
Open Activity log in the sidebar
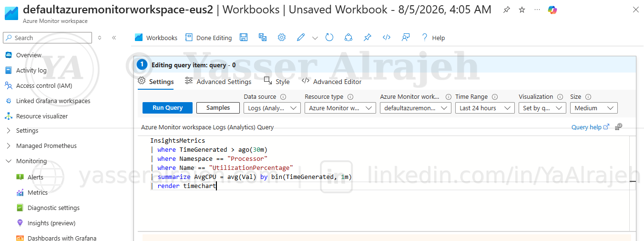(31, 70)
